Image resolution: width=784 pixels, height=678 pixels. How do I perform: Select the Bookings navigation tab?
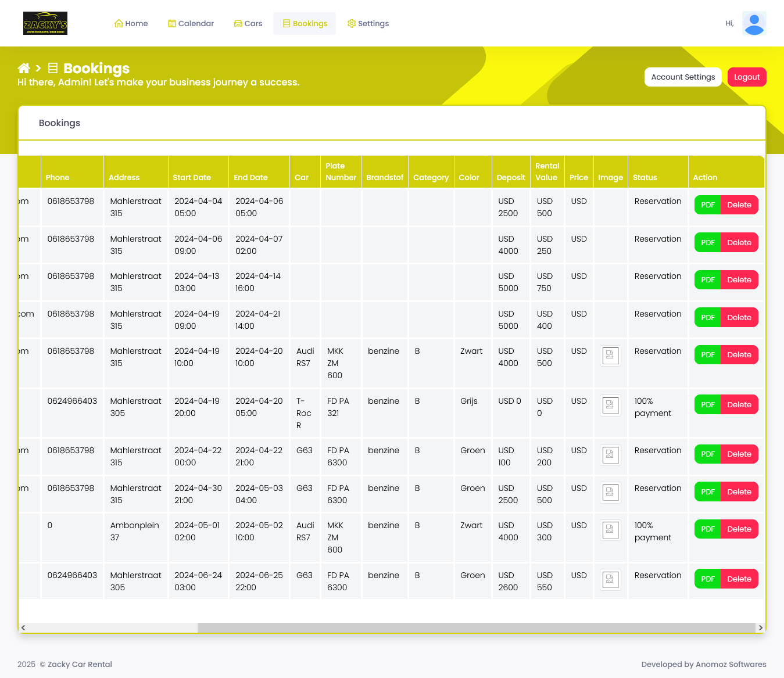pyautogui.click(x=305, y=24)
